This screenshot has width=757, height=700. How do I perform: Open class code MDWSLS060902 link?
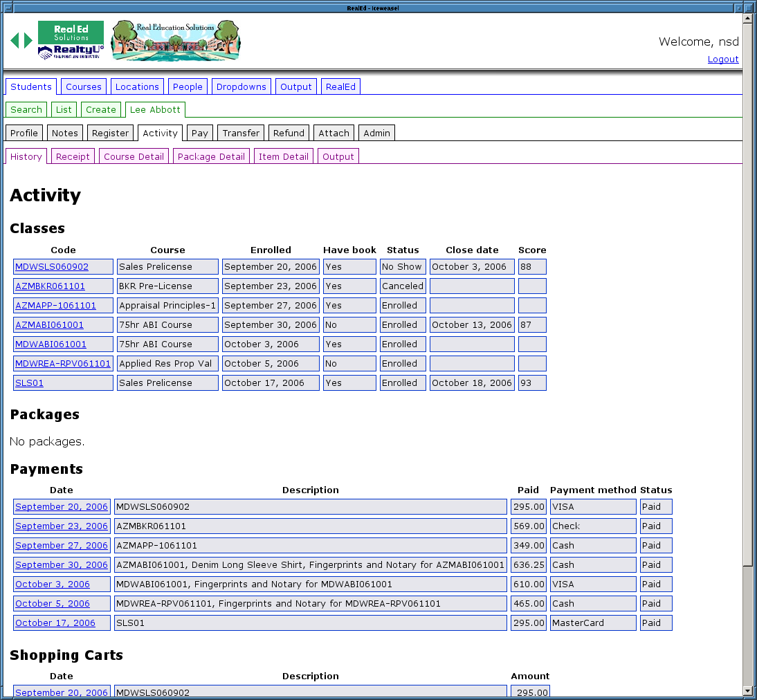click(52, 267)
